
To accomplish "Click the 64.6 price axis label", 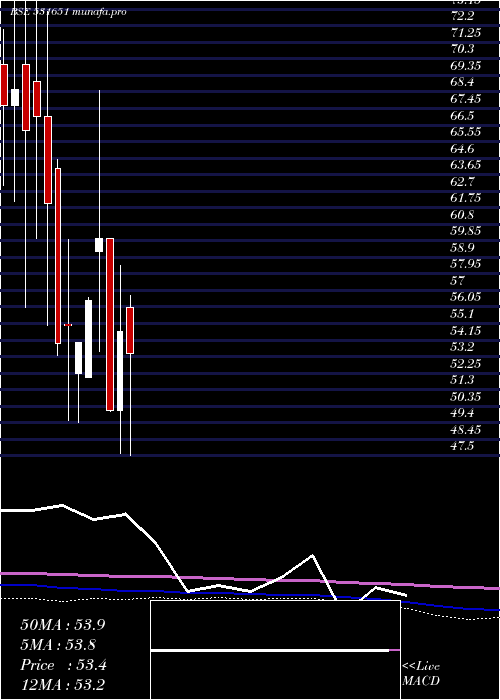I will pos(460,149).
